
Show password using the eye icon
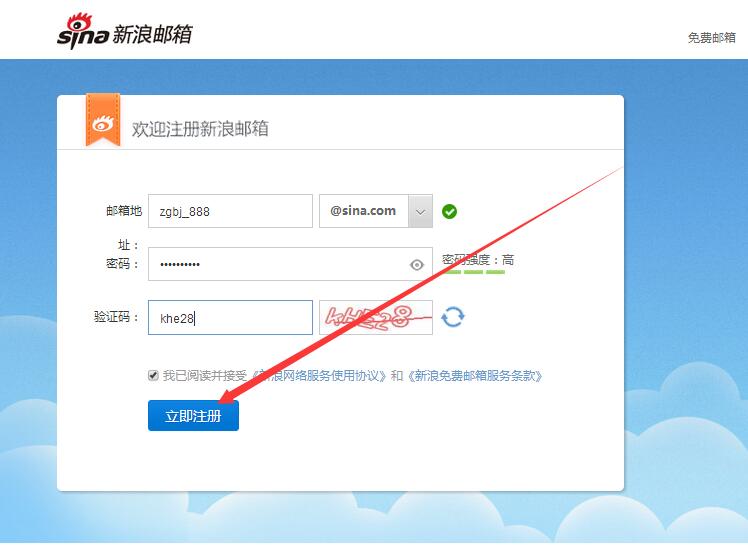(417, 265)
